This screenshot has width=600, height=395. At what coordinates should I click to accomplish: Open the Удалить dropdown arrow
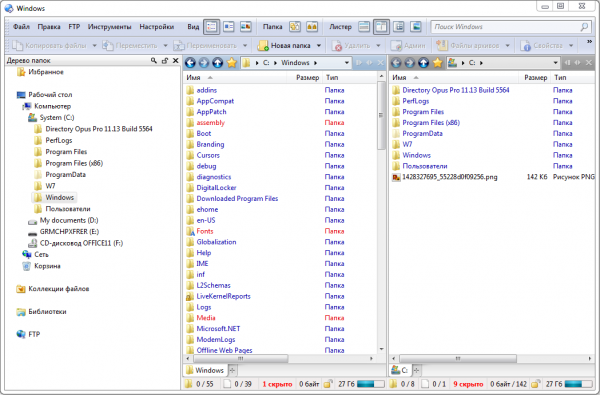(x=378, y=46)
